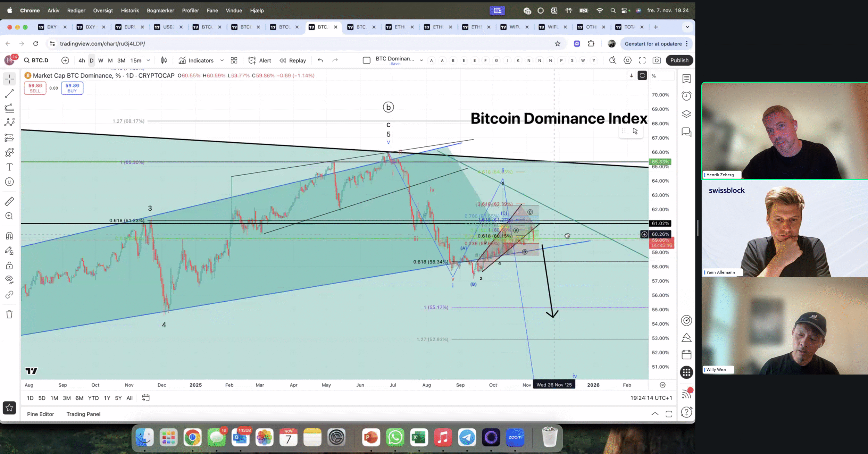Expand the bottom panel chevron
Screen dimensions: 868x454
click(x=654, y=414)
